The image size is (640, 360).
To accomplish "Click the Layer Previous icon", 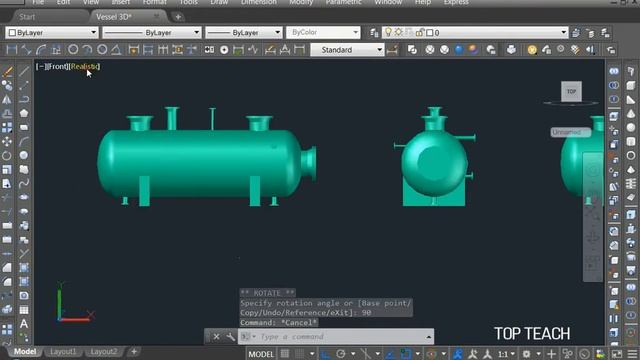I will 590,33.
